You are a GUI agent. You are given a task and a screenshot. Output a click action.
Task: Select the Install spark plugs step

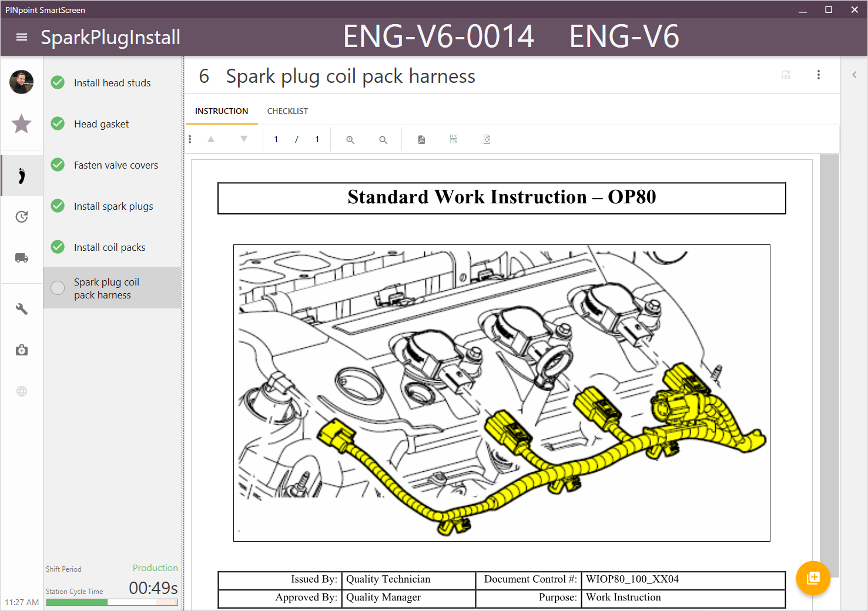112,206
